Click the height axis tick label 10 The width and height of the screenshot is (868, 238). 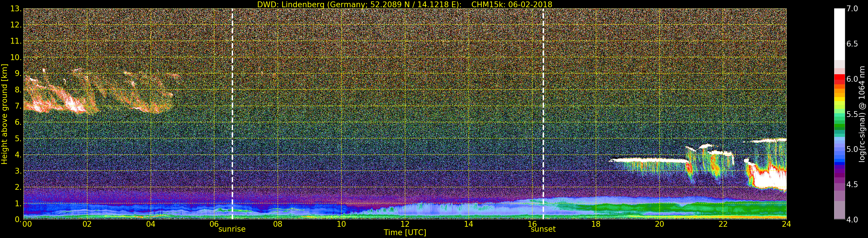point(16,57)
